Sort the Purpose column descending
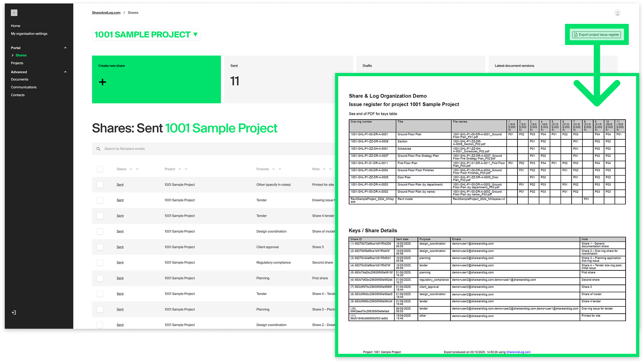The width and height of the screenshot is (644, 363). coord(279,169)
